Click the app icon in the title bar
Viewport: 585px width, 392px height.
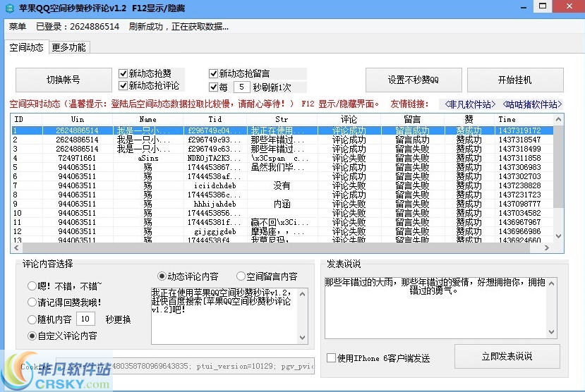click(x=9, y=8)
